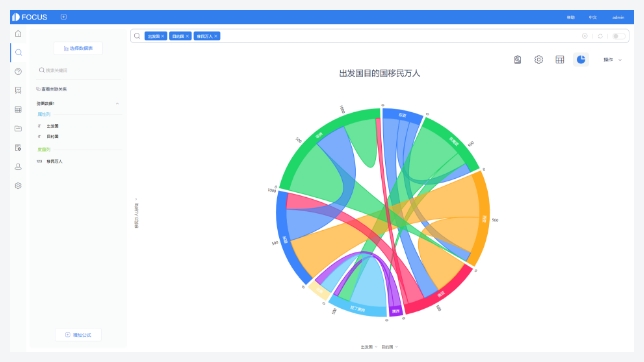Open the Home page from the sidebar
The image size is (644, 362).
pyautogui.click(x=18, y=34)
